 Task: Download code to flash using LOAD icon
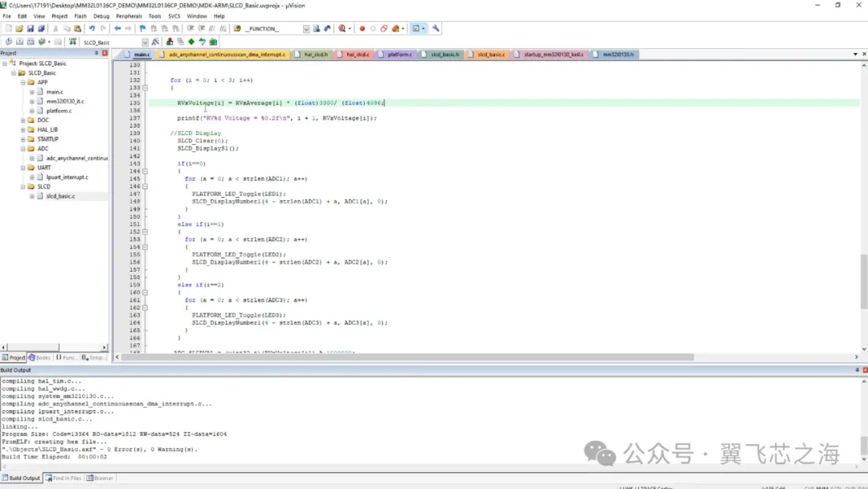click(x=71, y=41)
